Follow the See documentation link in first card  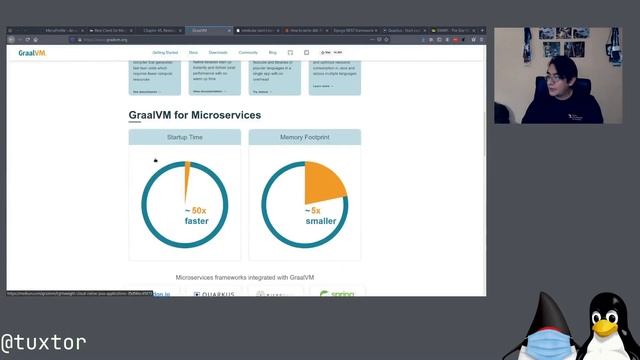[146, 92]
